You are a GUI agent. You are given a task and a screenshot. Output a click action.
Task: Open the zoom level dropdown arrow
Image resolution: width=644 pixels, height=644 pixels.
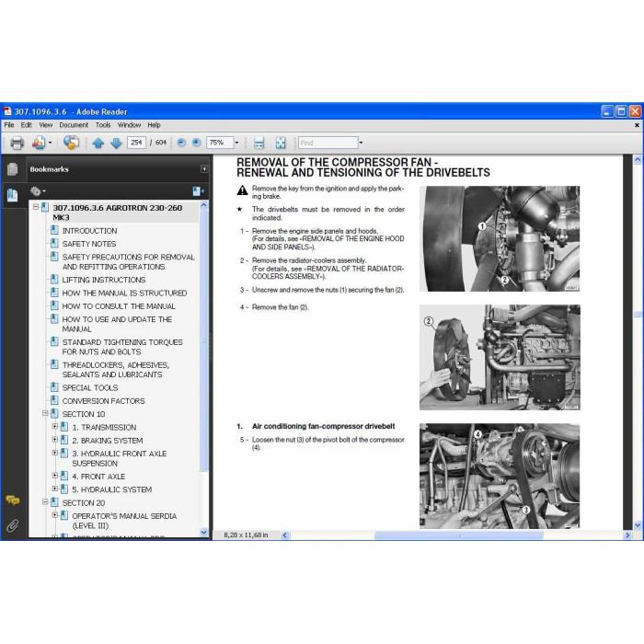pyautogui.click(x=236, y=143)
